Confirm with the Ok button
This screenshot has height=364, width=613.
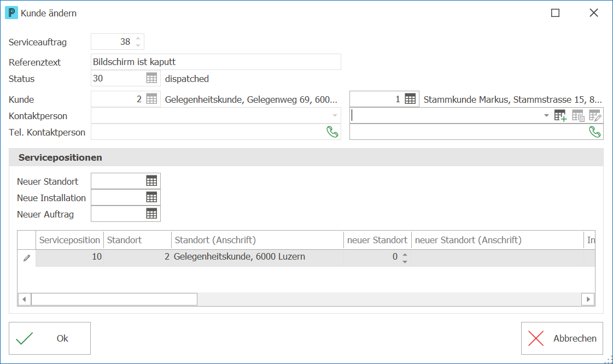[50, 338]
